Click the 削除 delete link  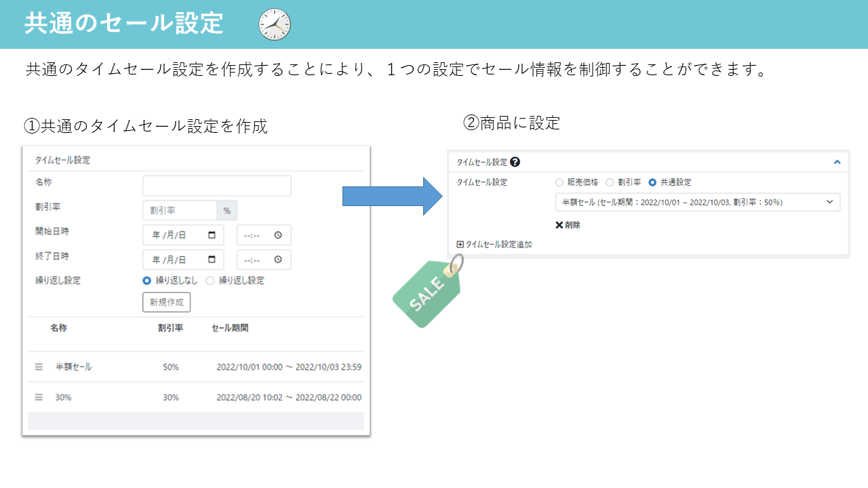[568, 225]
